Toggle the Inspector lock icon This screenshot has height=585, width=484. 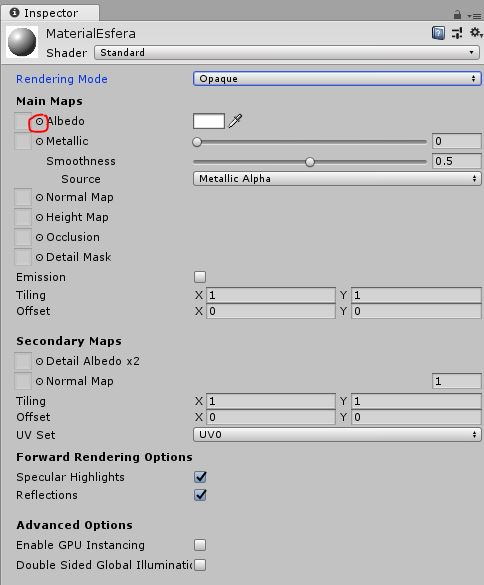(457, 15)
